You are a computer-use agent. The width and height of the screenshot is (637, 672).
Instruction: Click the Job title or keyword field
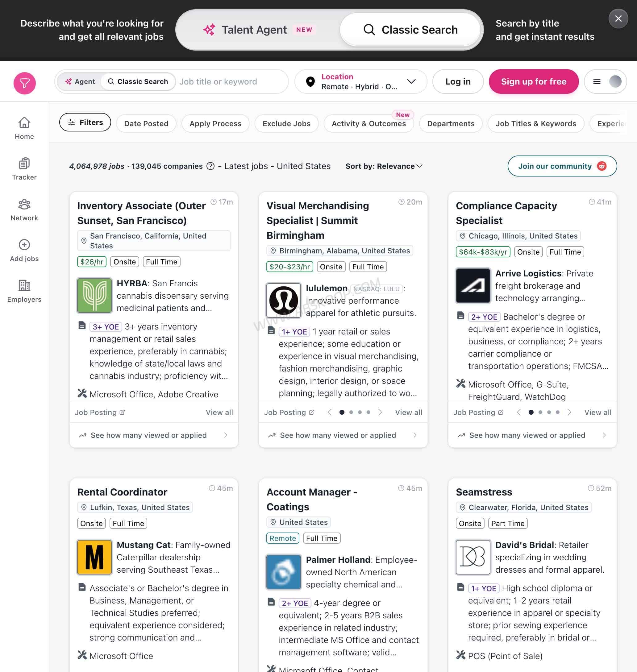231,81
